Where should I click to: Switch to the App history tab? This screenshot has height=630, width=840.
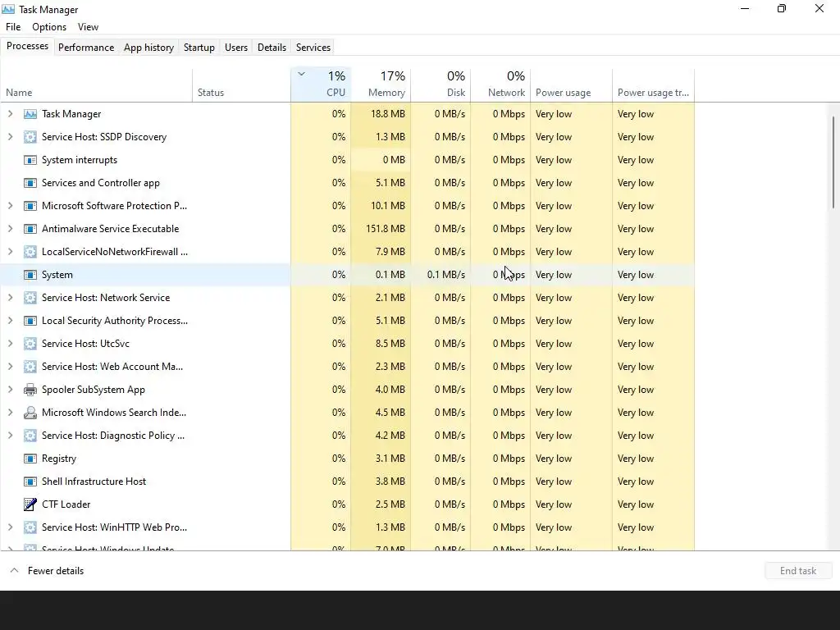pos(149,47)
